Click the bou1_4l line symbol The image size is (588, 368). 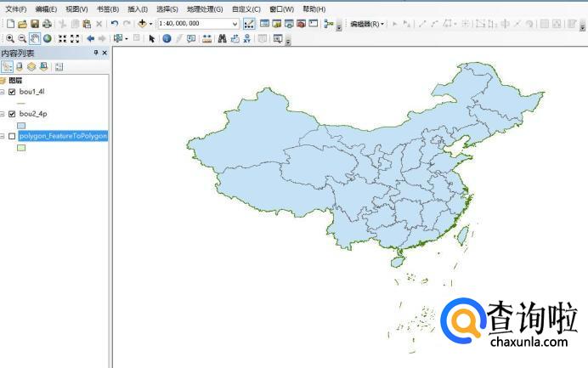tap(21, 103)
